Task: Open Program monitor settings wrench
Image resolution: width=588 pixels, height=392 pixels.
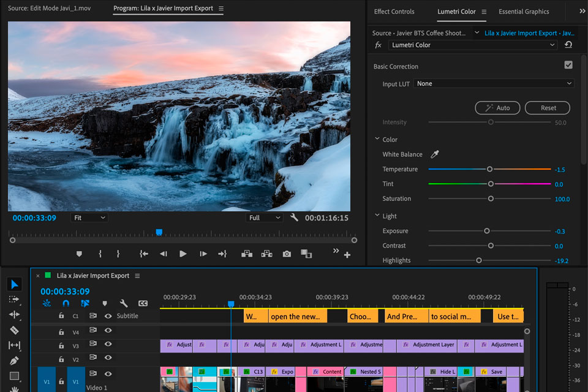Action: pyautogui.click(x=294, y=217)
